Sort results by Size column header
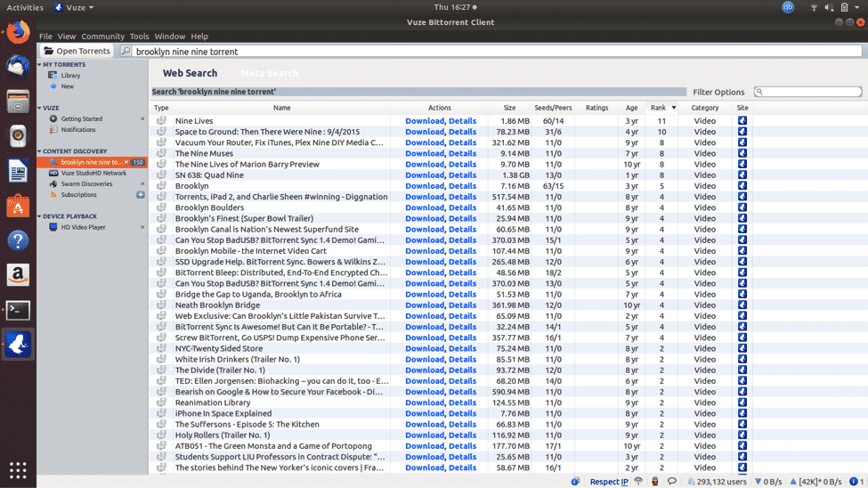This screenshot has width=868, height=488. pyautogui.click(x=509, y=108)
